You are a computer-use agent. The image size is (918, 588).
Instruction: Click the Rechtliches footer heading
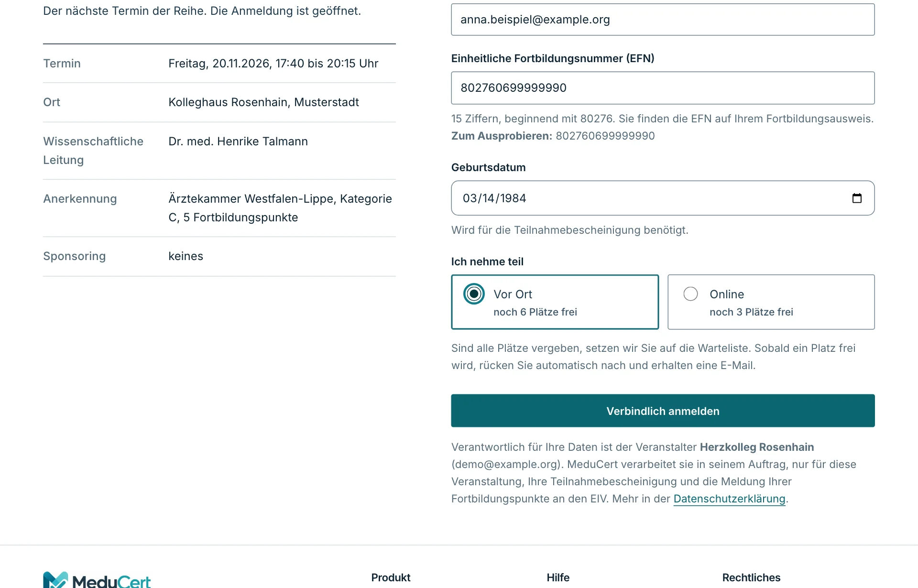point(751,577)
